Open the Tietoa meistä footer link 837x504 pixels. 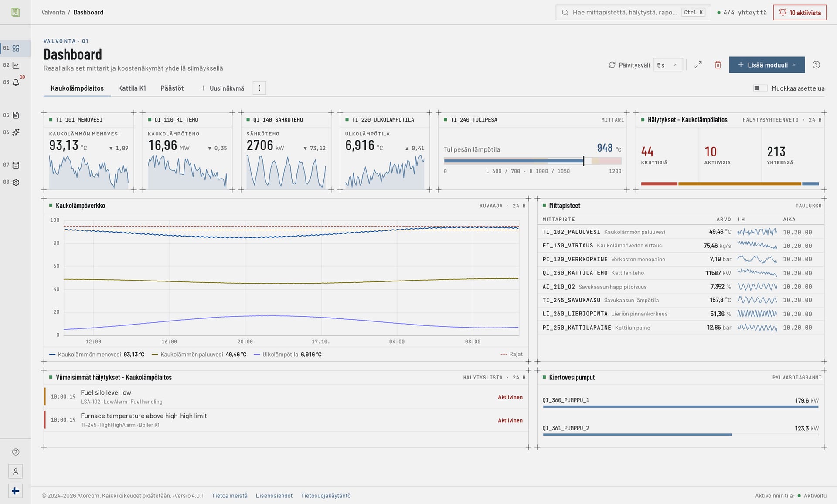[x=230, y=496]
